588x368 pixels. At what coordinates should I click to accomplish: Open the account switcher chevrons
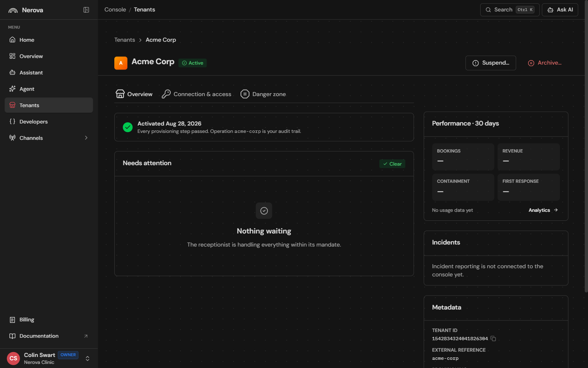87,359
